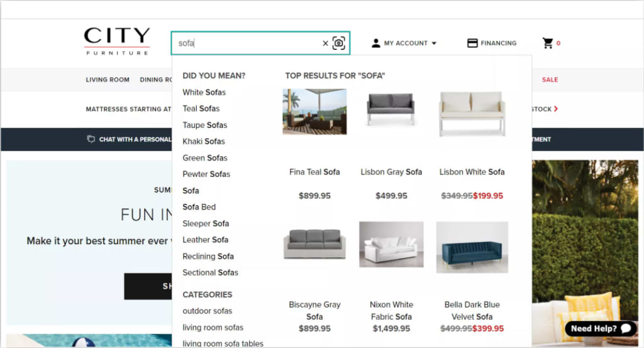Click Mattresses Starting At promo link

(x=128, y=109)
